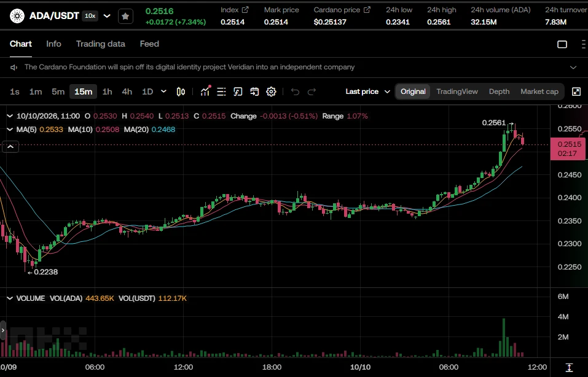The width and height of the screenshot is (588, 377).
Task: Open the indicators icon with red dot
Action: click(x=205, y=91)
